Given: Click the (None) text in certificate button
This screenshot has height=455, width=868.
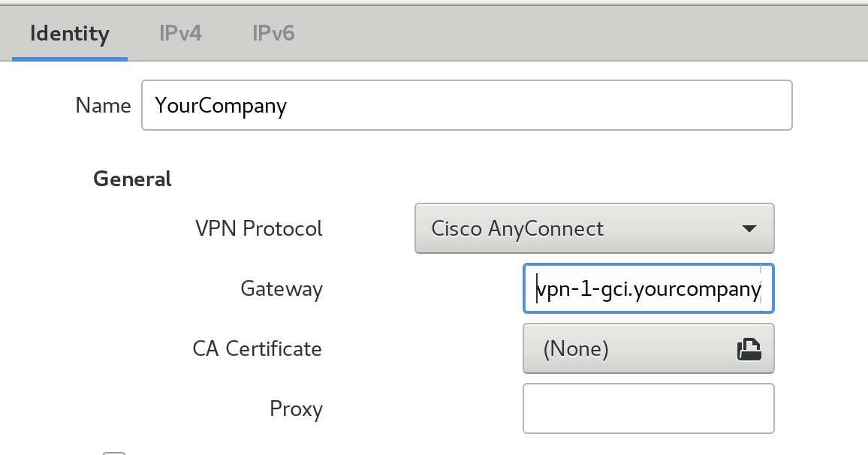Looking at the screenshot, I should coord(576,348).
